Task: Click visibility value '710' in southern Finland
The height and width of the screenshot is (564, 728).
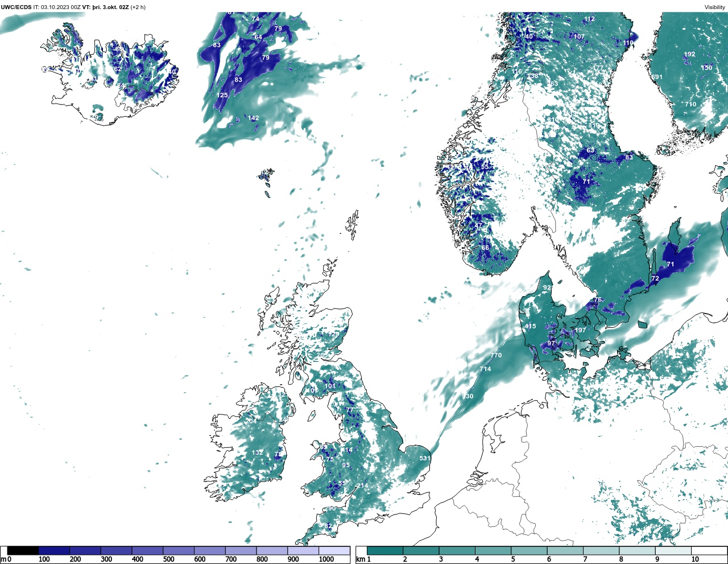Action: pyautogui.click(x=690, y=104)
